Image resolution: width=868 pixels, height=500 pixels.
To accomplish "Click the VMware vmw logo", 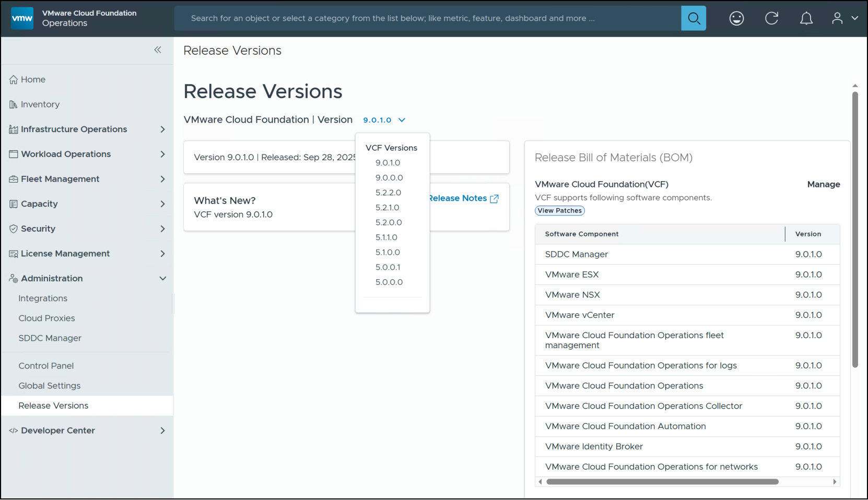I will [x=22, y=18].
